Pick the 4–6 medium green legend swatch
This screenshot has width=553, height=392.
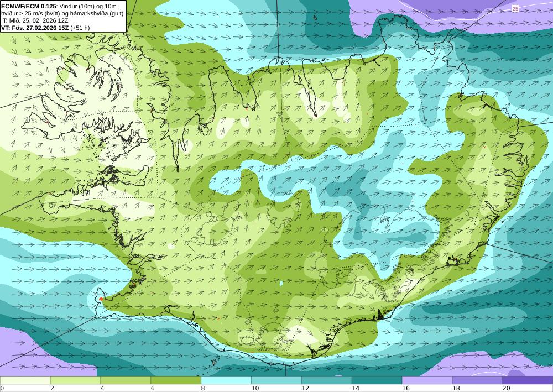click(126, 380)
